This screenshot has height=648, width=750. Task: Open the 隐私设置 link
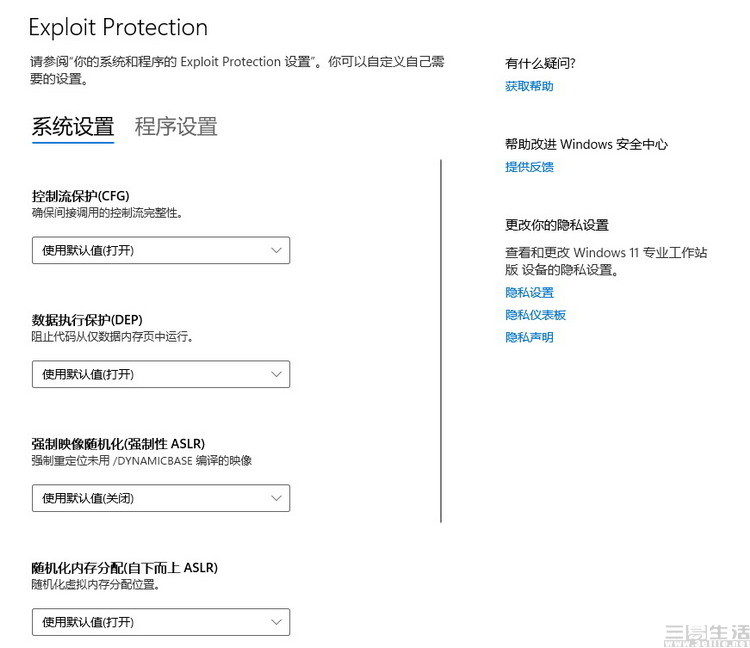(529, 293)
